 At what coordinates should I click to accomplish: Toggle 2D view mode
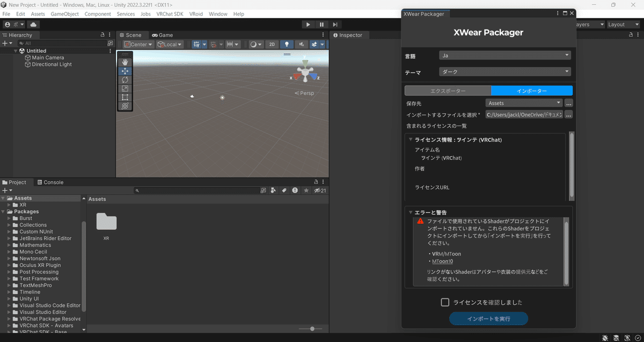coord(272,44)
